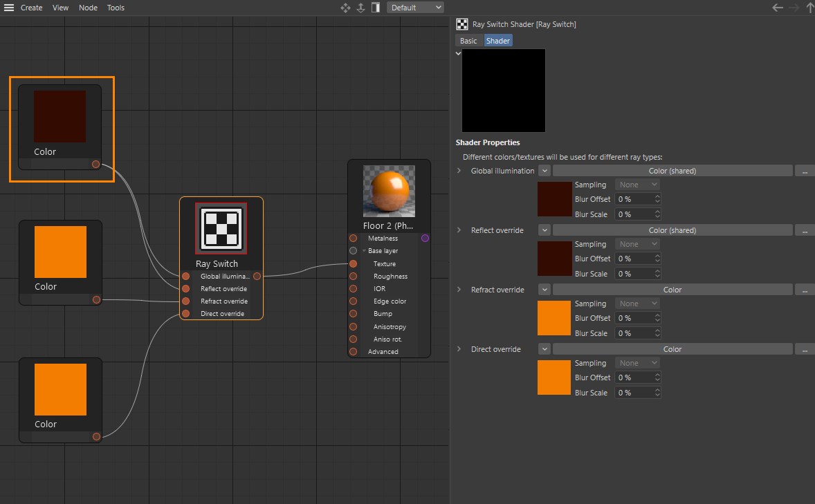Open the Tools menu
The width and height of the screenshot is (815, 504).
coord(116,8)
